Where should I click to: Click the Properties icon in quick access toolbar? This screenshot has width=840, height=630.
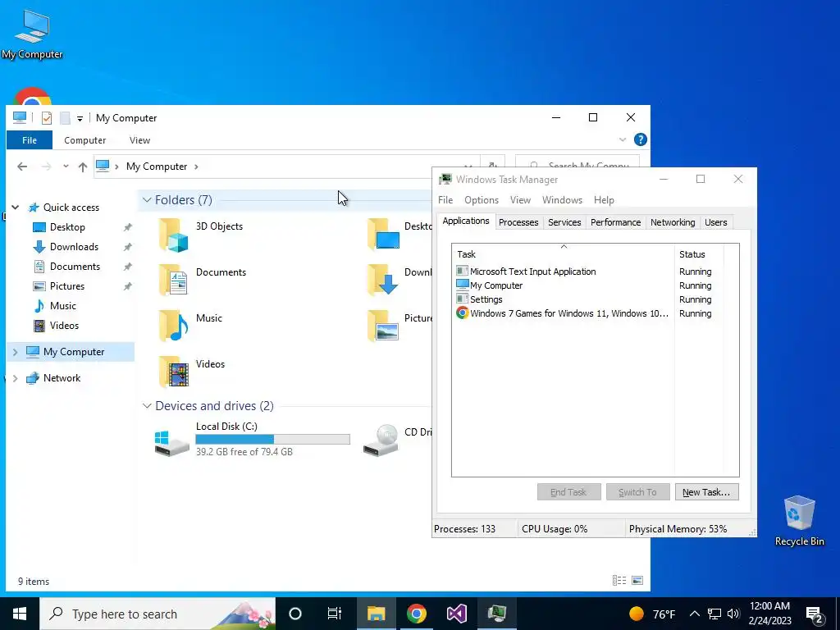pyautogui.click(x=47, y=118)
